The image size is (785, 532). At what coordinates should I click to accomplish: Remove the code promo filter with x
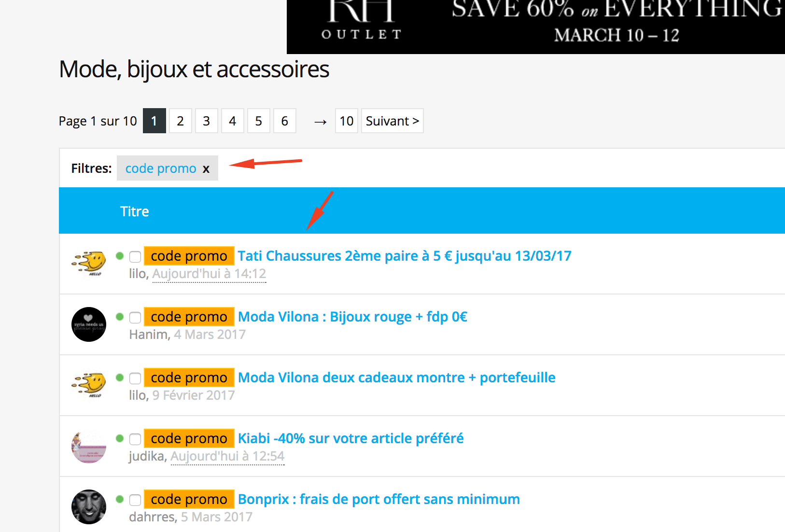(x=206, y=169)
